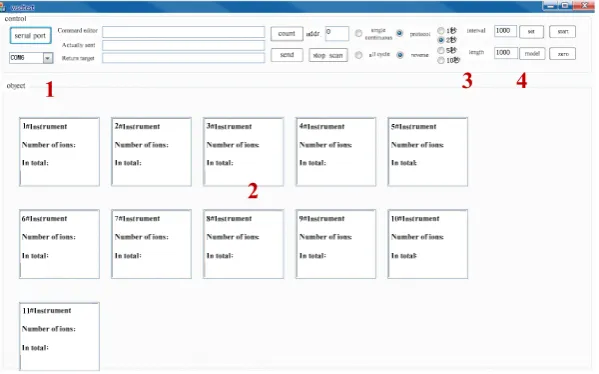Screen dimensions: 599x374
Task: Click 'Number of ions:' in 1#Instrument
Action: coord(49,145)
